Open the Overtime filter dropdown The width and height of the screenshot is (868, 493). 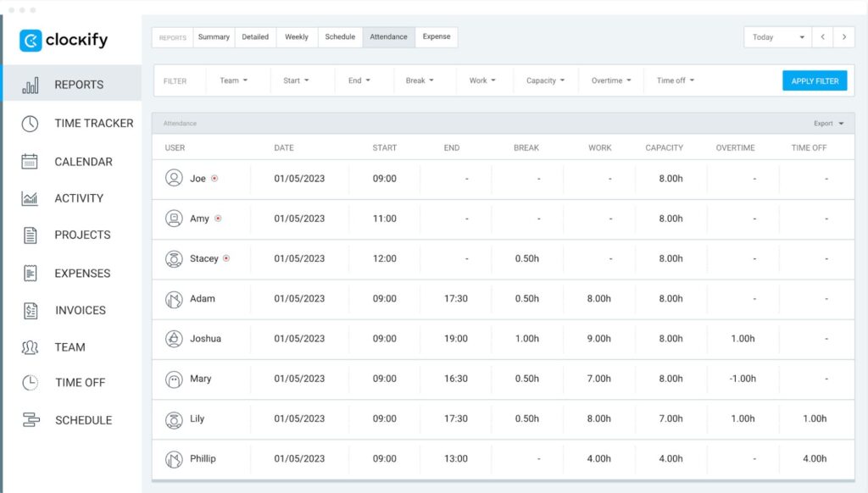[610, 81]
